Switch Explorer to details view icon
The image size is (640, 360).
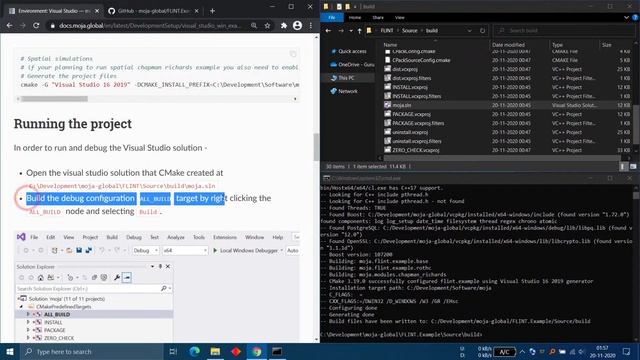coord(623,167)
